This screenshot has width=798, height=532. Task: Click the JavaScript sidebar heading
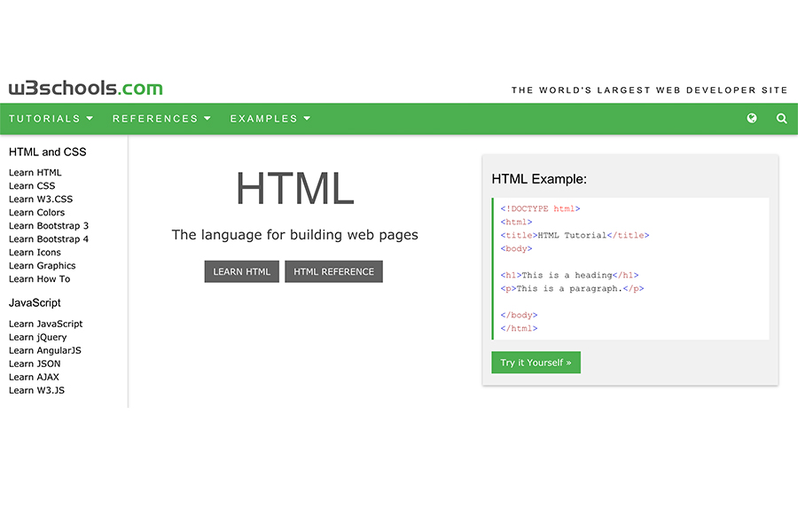[x=35, y=302]
